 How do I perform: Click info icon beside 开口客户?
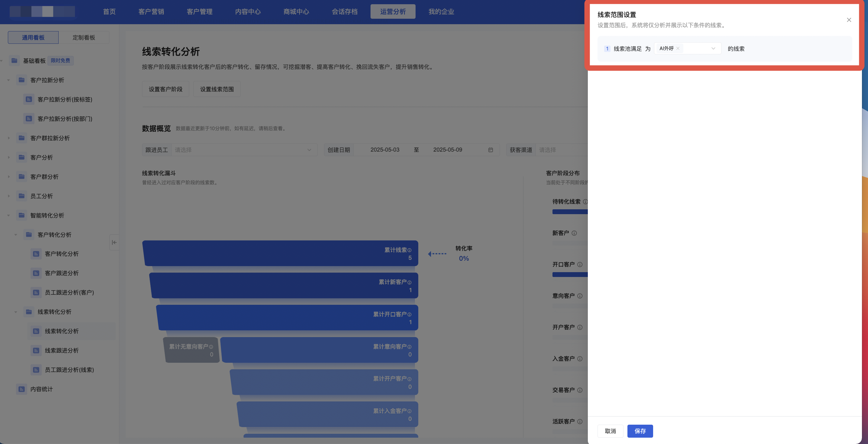(580, 265)
